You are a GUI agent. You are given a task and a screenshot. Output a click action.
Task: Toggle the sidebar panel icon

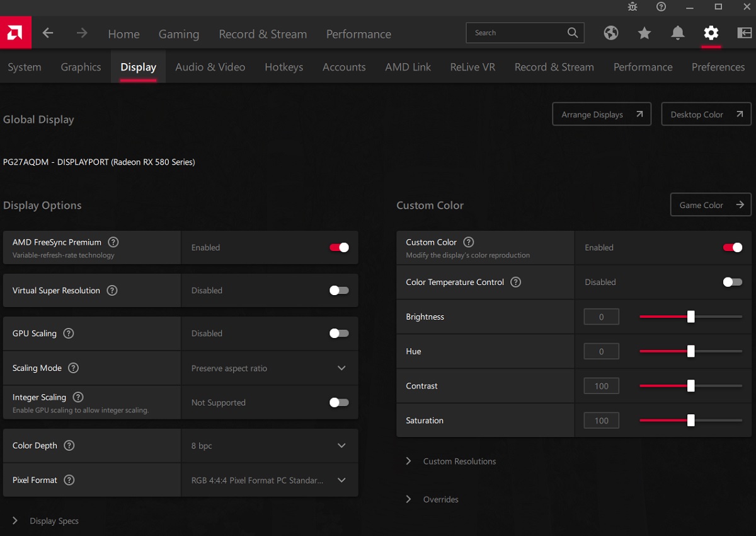(744, 33)
